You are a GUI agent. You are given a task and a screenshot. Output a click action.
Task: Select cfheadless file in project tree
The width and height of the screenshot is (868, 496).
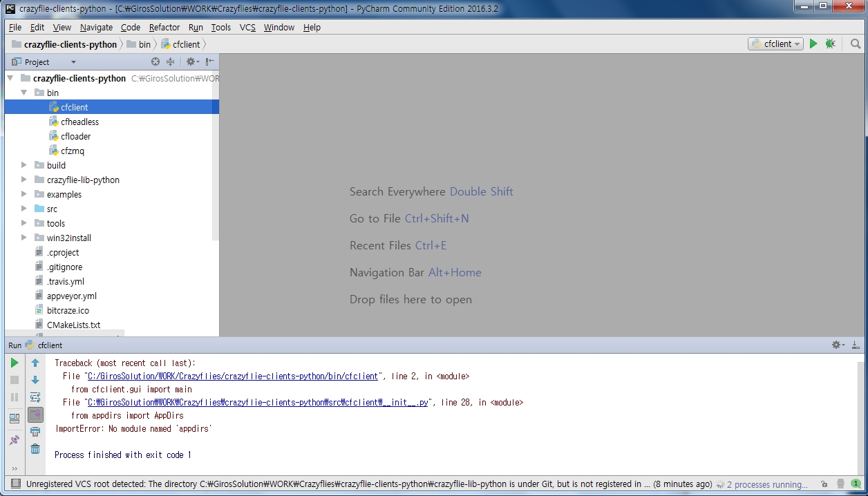79,122
